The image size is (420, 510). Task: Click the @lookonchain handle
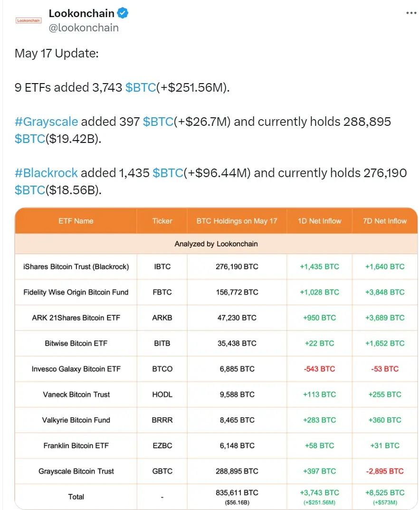[83, 28]
